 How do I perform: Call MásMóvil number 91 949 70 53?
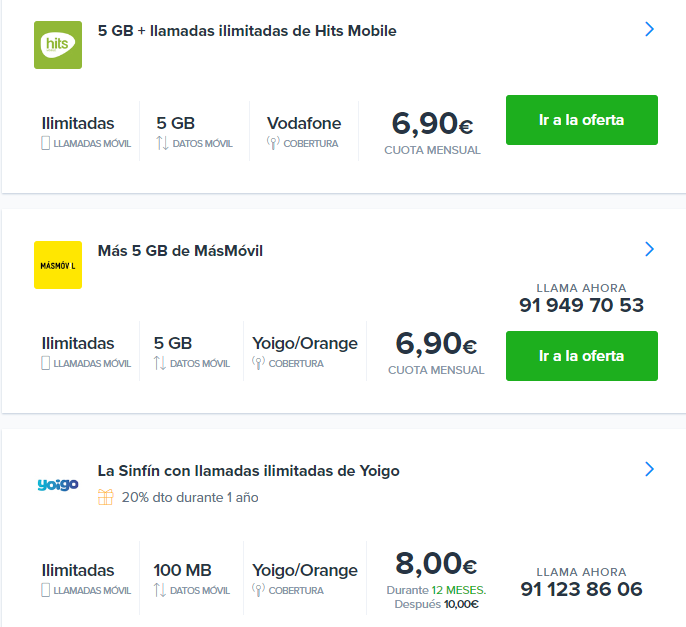[x=581, y=305]
